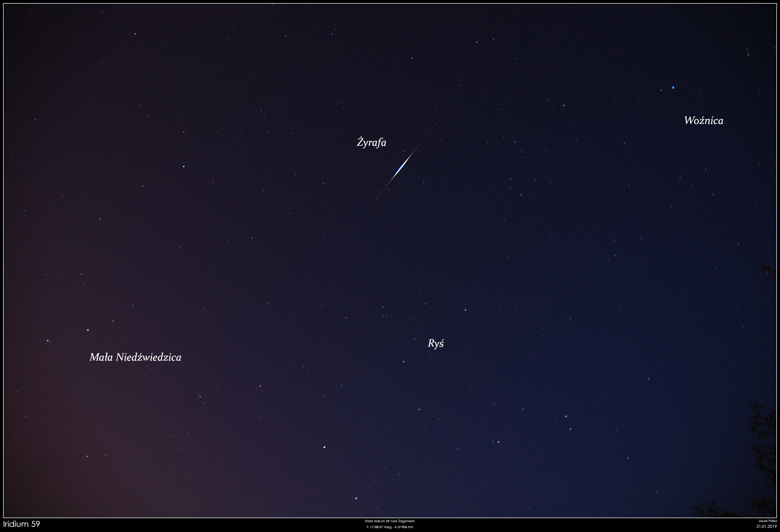
Task: Click the Iridium 59 title text
Action: tap(22, 524)
